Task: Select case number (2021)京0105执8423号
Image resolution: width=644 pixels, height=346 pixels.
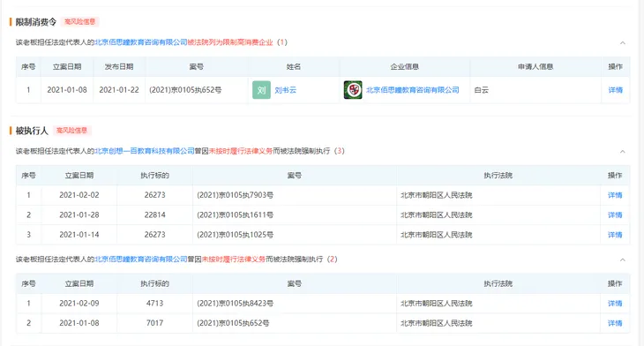Action: tap(236, 304)
